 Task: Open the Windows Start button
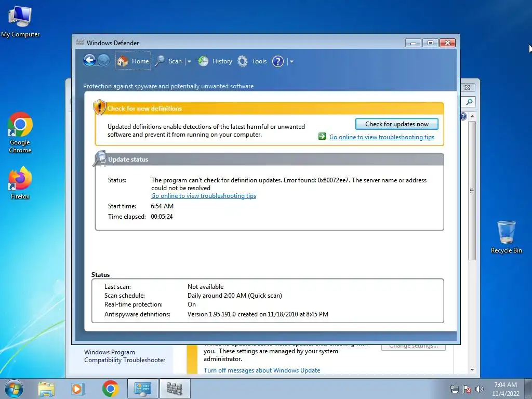pyautogui.click(x=14, y=389)
